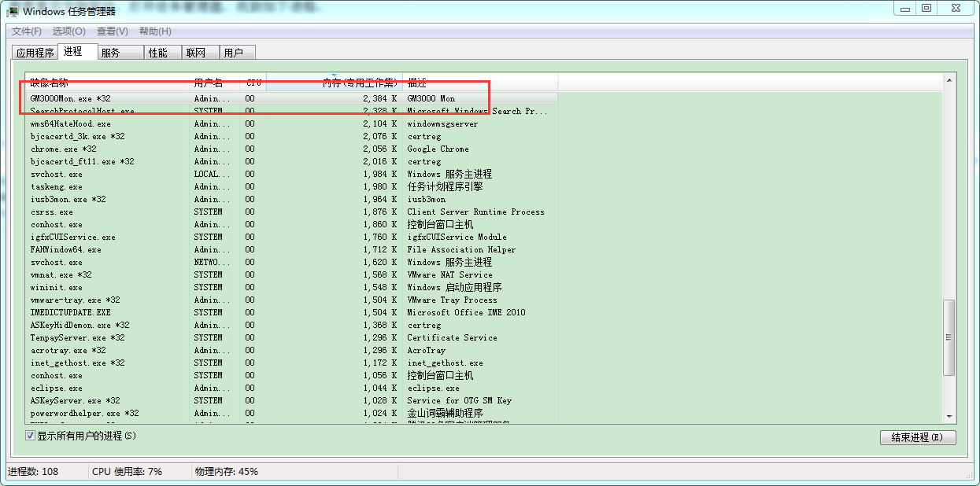
Task: Switch to the 性能 tab
Action: [157, 53]
